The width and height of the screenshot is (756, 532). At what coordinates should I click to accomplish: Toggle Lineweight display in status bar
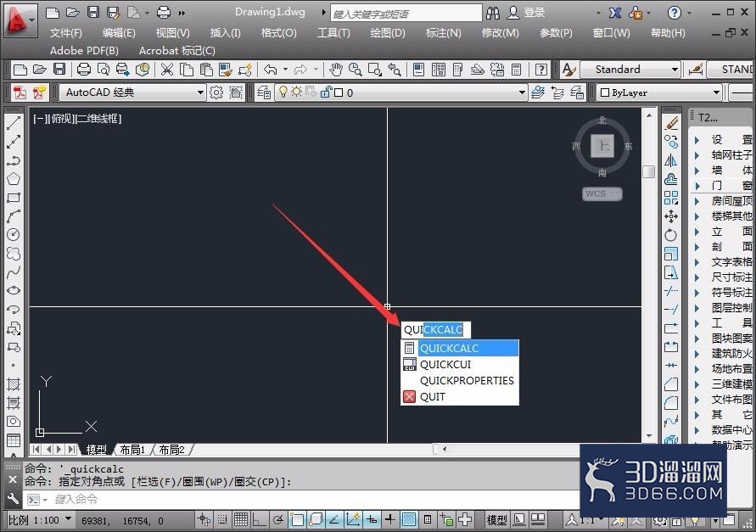pos(390,519)
